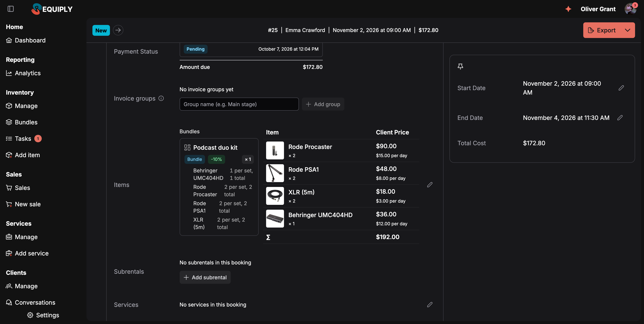Click the Rode PSA1 boom arm thumbnail

tap(275, 173)
